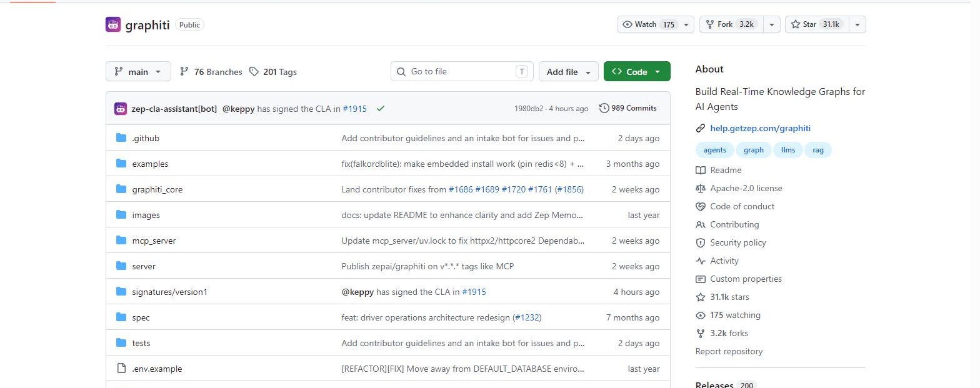Click the history clock icon by 989 Commits
The height and width of the screenshot is (388, 980).
pyautogui.click(x=604, y=108)
